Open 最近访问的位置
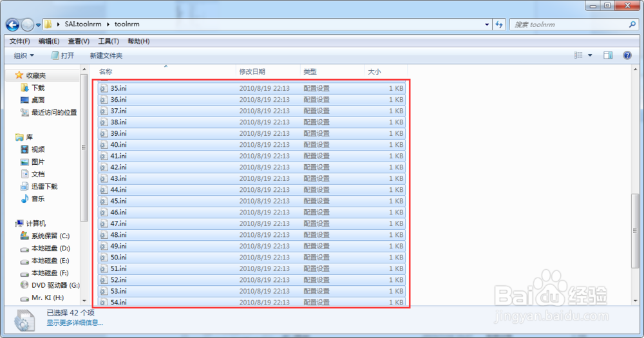Screen dimensions: 644x338 tap(54, 113)
